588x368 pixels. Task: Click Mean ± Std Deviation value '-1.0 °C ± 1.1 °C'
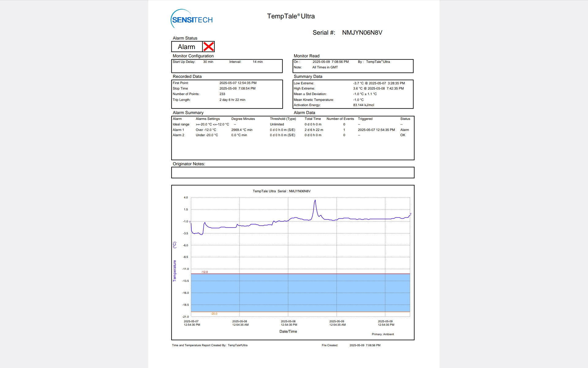pos(365,94)
